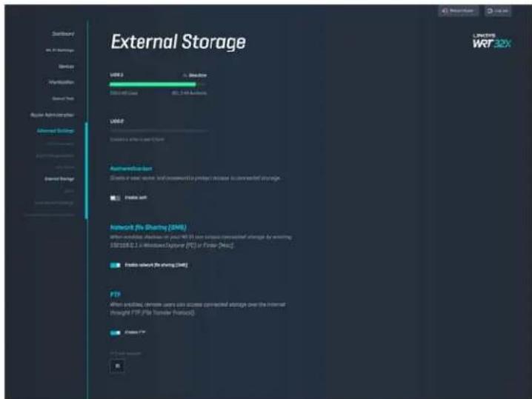Screen dimensions: 532x399
Task: Go to Dashboard in the sidebar
Action: tap(63, 33)
